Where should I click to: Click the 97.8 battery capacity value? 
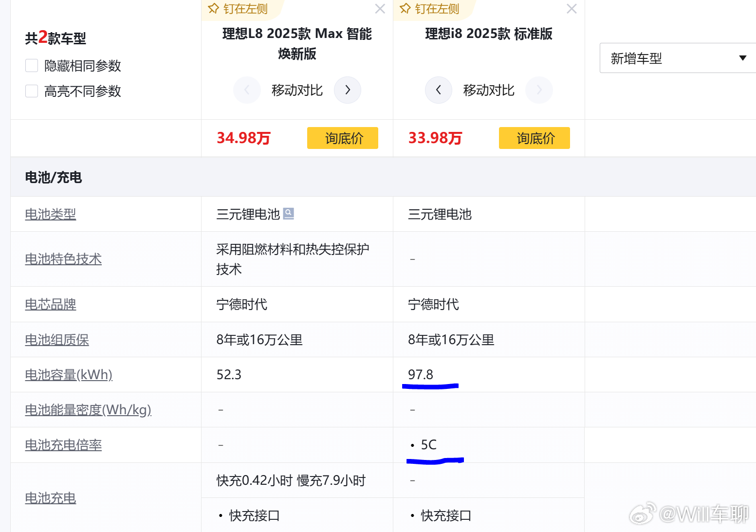click(x=421, y=375)
